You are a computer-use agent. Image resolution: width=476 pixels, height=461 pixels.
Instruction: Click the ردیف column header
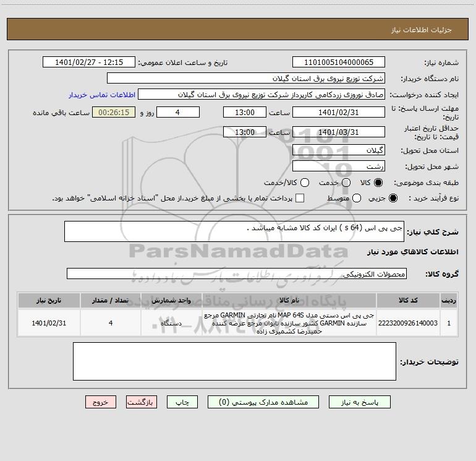[x=449, y=300]
